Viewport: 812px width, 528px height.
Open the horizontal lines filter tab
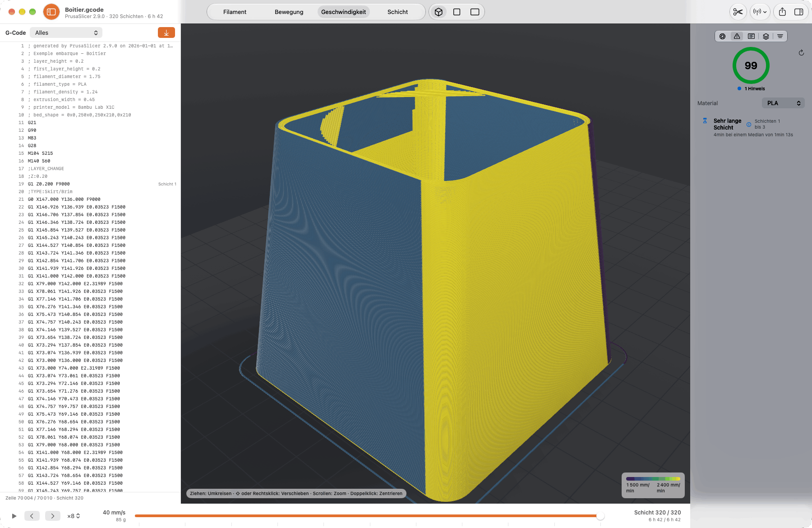(780, 36)
